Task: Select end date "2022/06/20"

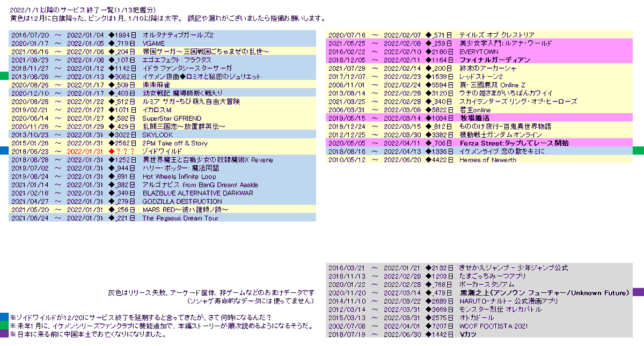Action: click(x=402, y=160)
